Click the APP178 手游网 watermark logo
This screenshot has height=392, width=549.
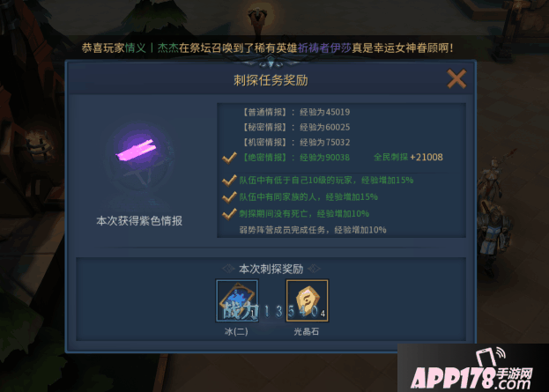[x=471, y=371]
